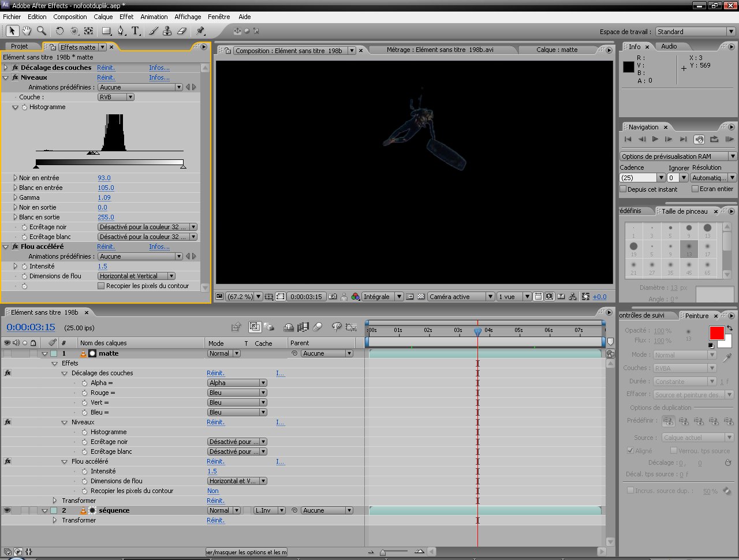Check the Ecran entier option

pos(695,189)
